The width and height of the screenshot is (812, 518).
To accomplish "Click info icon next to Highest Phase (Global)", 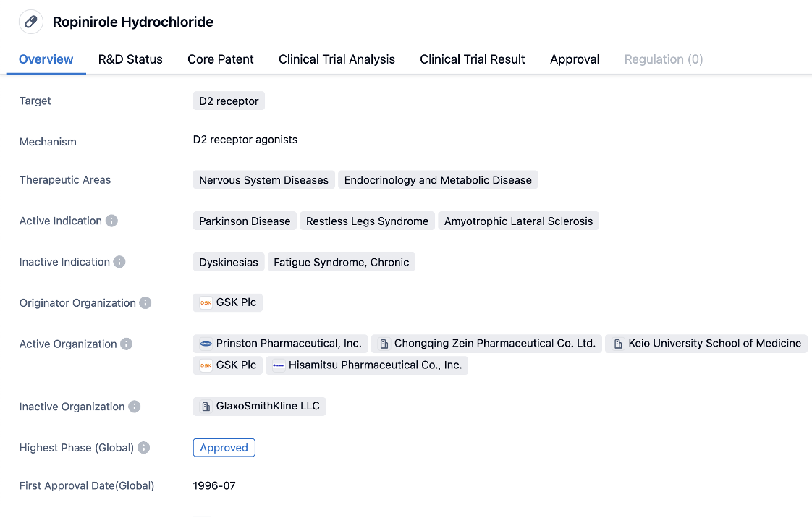I will [144, 448].
